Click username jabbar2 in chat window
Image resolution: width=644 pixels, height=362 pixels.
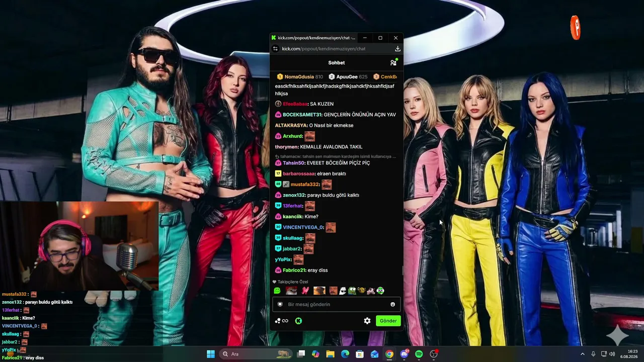click(x=292, y=249)
